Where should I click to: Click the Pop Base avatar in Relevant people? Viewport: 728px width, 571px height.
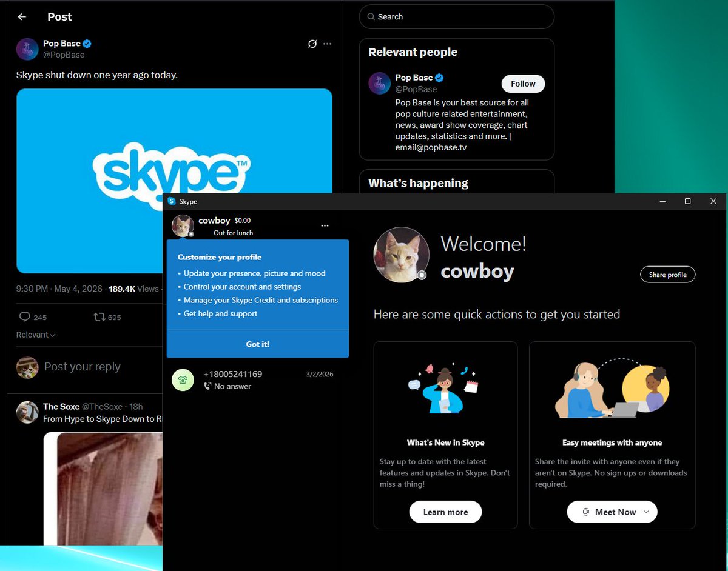point(380,83)
